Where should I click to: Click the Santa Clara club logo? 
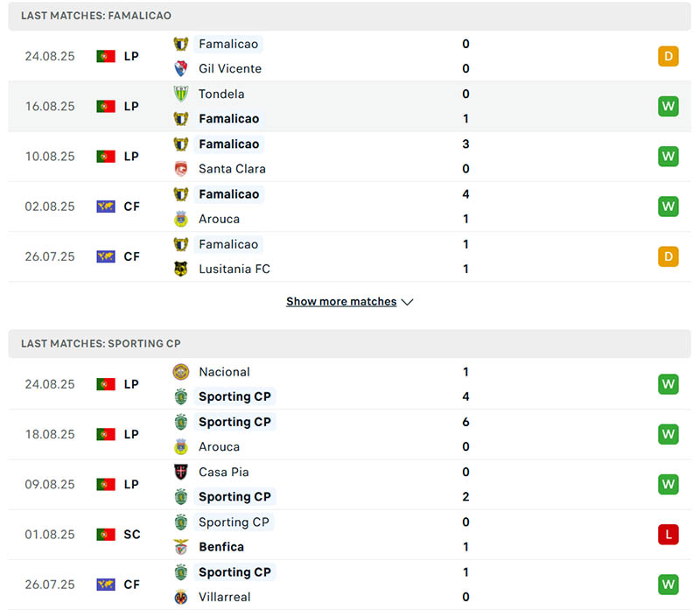181,169
